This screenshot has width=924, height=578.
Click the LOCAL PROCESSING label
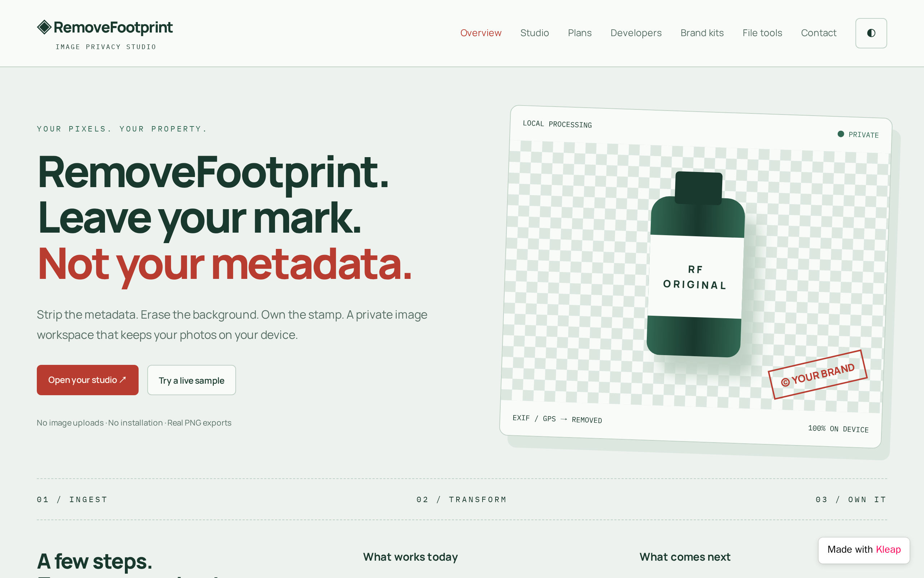click(x=557, y=124)
